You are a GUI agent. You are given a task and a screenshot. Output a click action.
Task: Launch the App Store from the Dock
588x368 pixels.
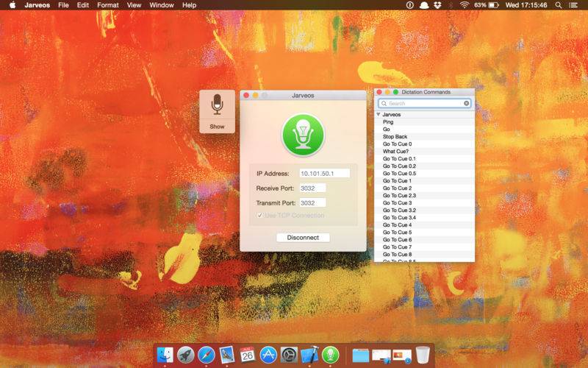tap(268, 355)
